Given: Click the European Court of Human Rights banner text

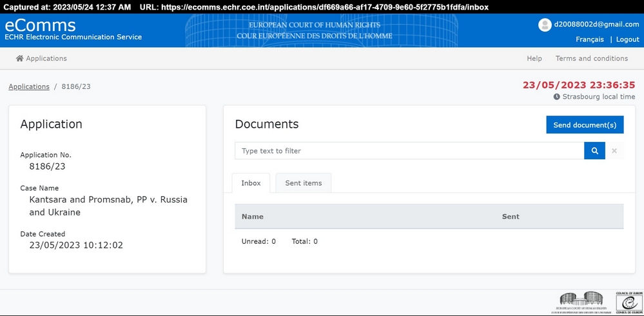Looking at the screenshot, I should click(314, 25).
